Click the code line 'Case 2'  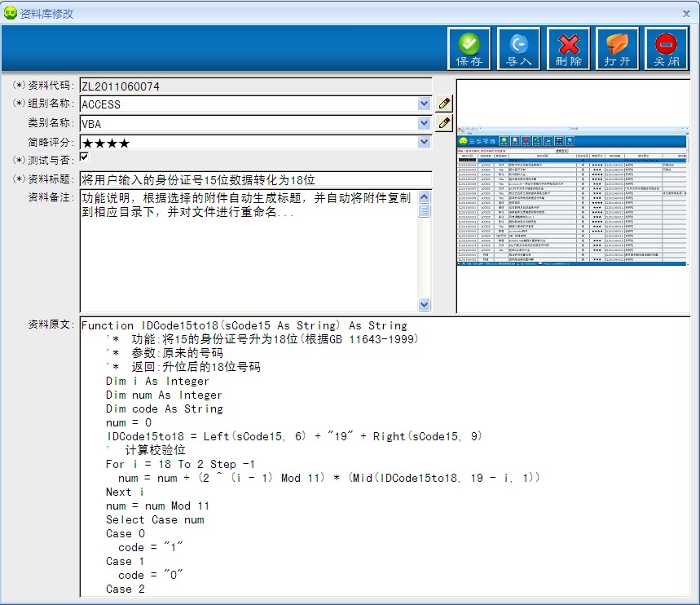[x=125, y=589]
